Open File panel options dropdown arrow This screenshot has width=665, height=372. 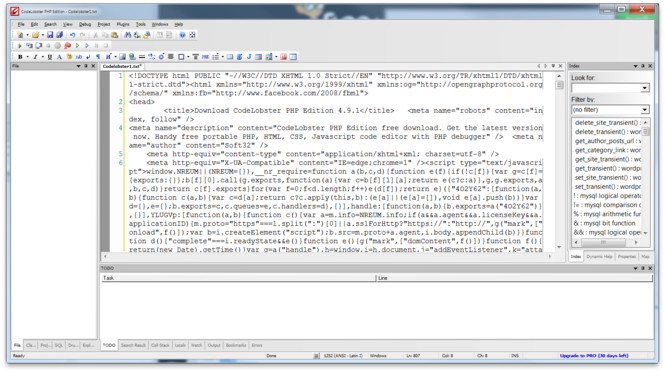pyautogui.click(x=78, y=66)
